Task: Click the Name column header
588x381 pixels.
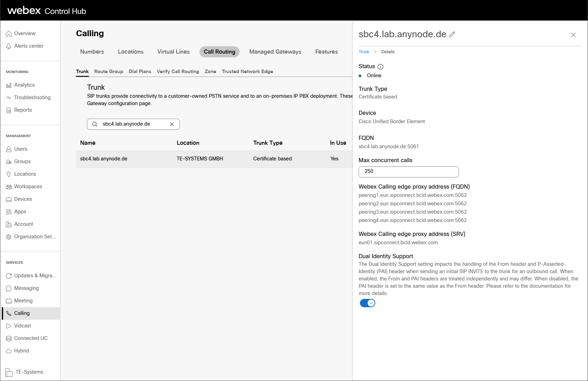Action: tap(88, 143)
